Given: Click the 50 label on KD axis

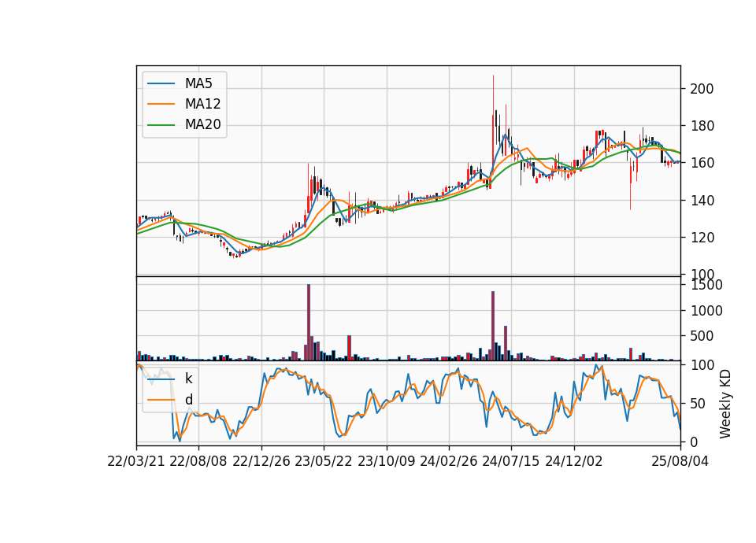Looking at the screenshot, I should coord(698,404).
